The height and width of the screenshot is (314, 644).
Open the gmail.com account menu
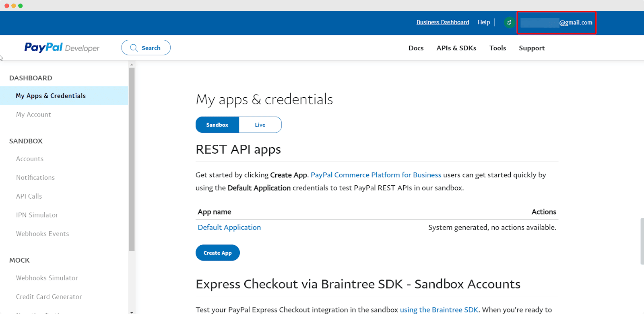coord(557,23)
